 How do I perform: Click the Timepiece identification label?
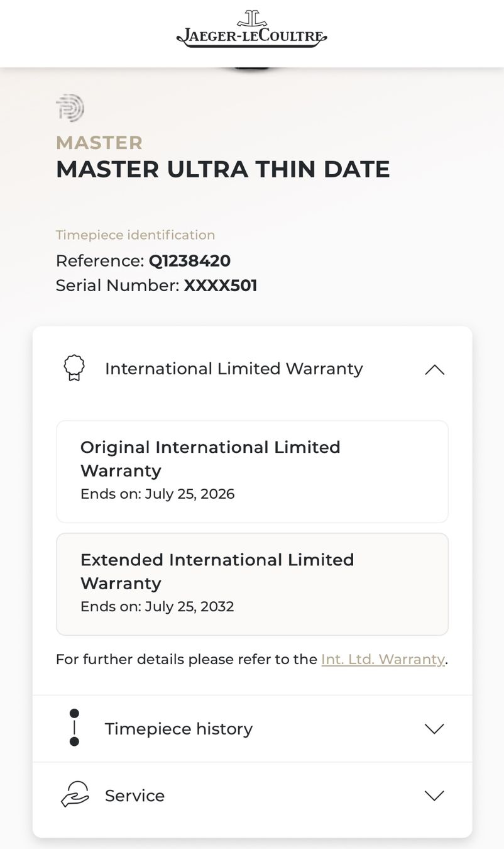(x=136, y=235)
